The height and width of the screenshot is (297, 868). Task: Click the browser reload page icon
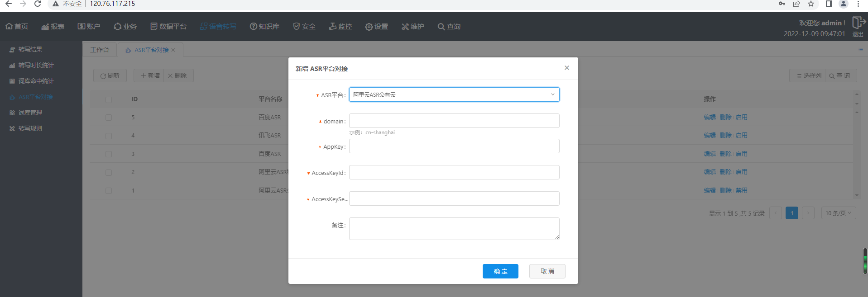(38, 4)
